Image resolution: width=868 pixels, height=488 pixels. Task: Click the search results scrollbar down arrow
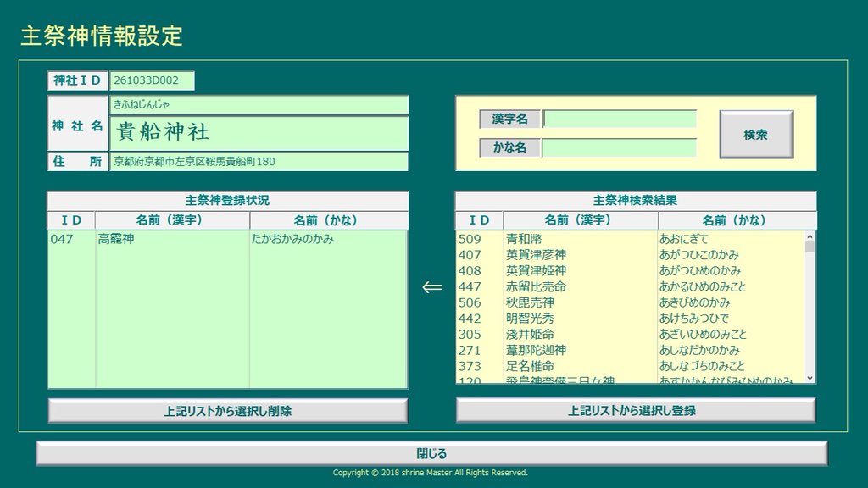810,379
